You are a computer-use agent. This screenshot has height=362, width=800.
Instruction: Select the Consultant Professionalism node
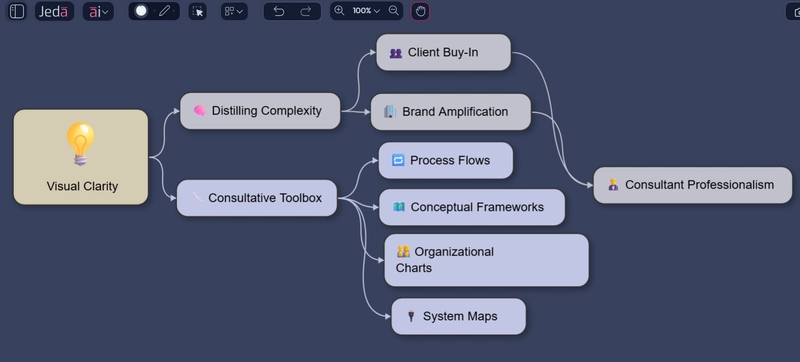(693, 185)
